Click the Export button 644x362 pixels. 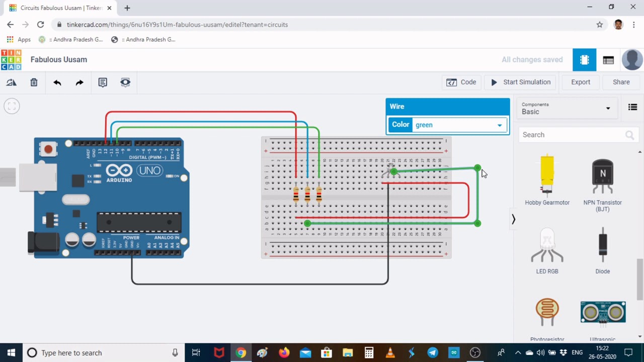click(x=581, y=82)
